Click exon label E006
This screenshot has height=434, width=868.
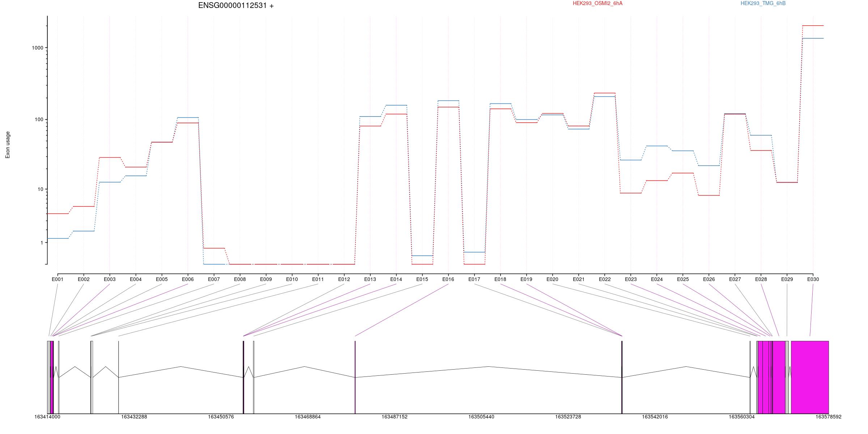point(188,279)
